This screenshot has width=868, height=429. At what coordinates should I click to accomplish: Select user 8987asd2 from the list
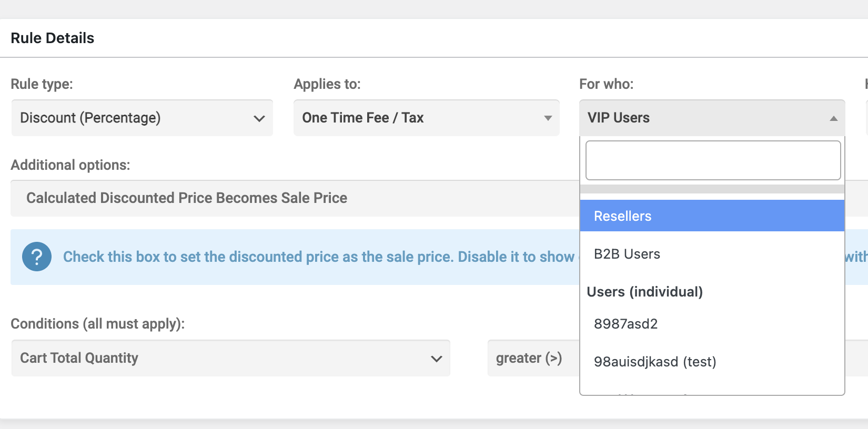click(712, 324)
